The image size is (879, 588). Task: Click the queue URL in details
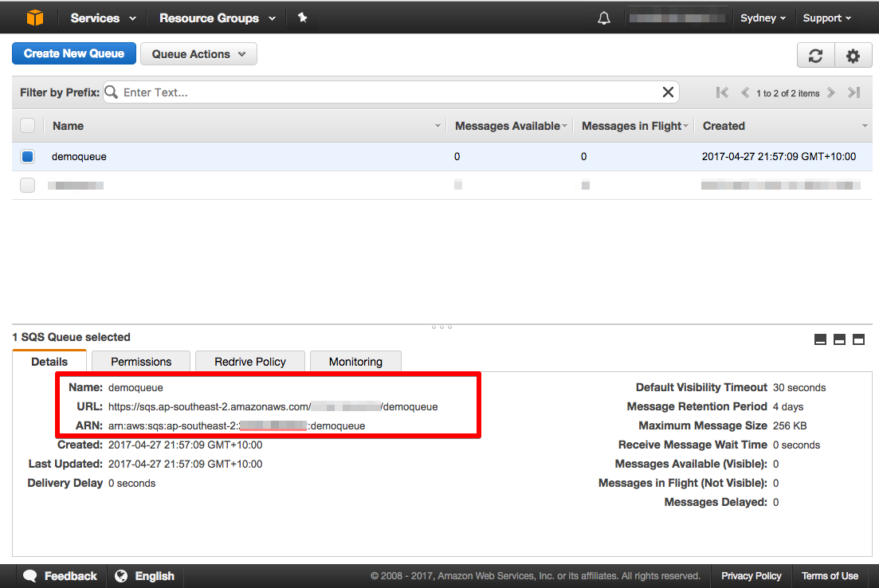click(x=273, y=406)
